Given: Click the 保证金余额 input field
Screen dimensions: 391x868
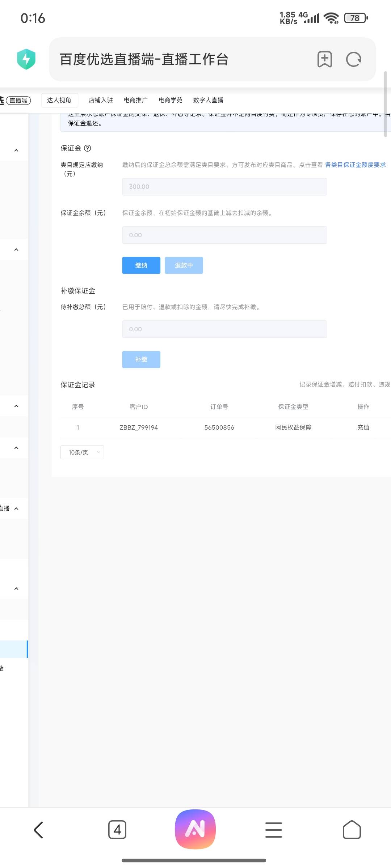Looking at the screenshot, I should (224, 235).
